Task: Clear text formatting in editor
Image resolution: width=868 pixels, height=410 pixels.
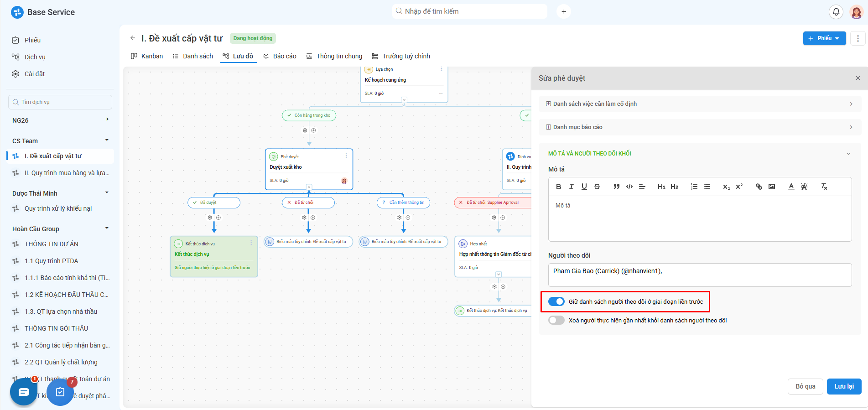Action: pos(824,187)
